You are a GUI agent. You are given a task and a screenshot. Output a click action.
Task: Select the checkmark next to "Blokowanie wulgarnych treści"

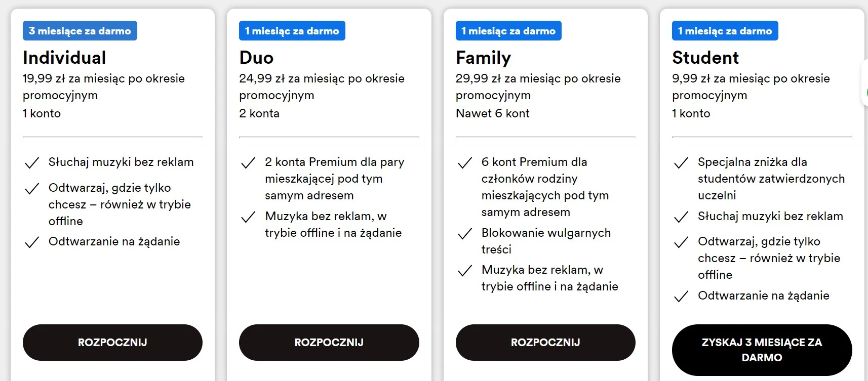coord(464,233)
